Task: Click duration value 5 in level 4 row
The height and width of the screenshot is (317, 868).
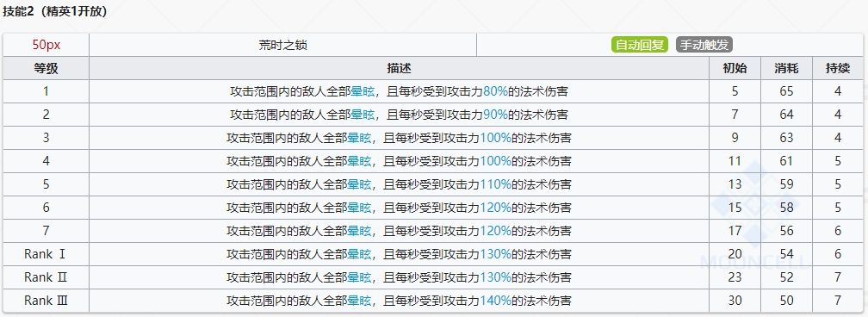Action: [838, 161]
